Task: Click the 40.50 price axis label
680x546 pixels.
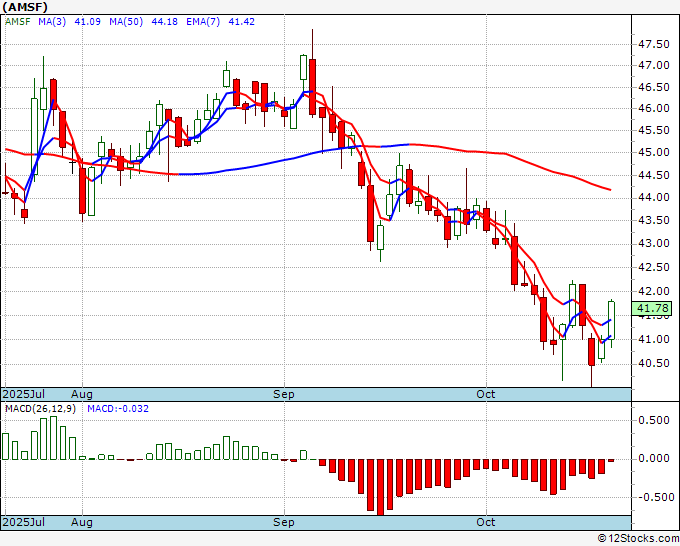Action: point(654,363)
